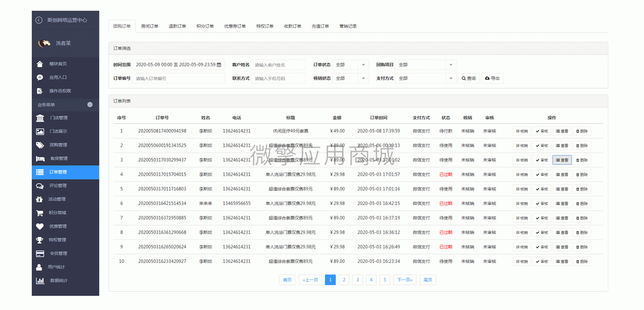Switch to the 积分订单 tab

coord(205,26)
